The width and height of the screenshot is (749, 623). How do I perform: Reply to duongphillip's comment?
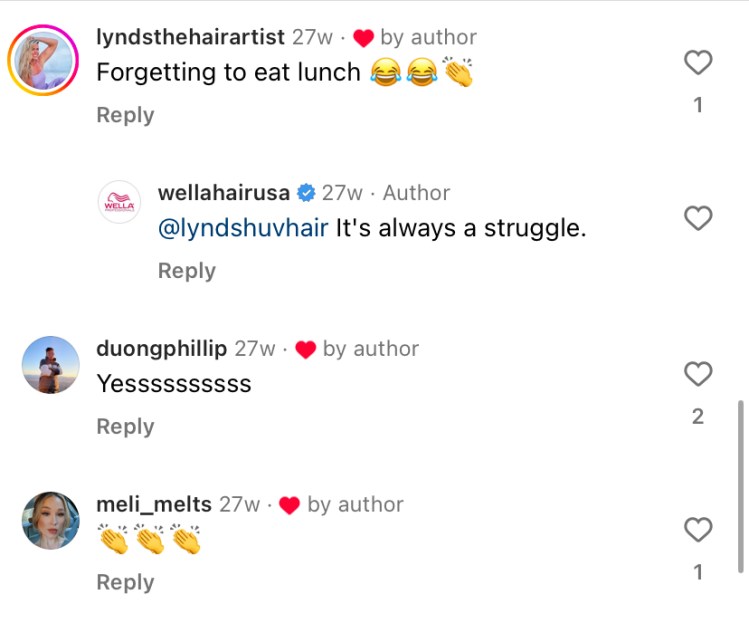125,427
